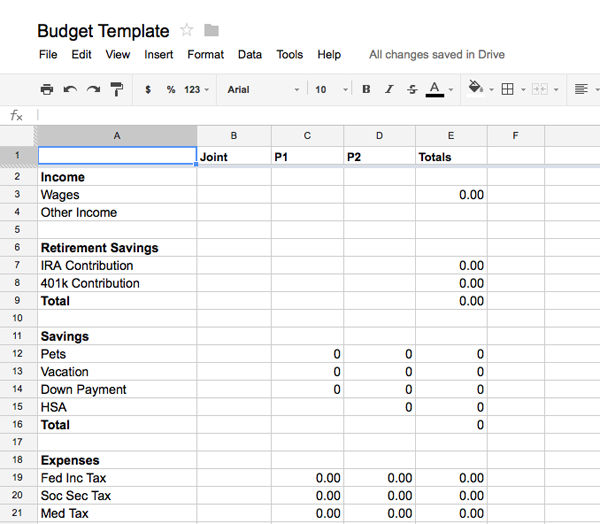
Task: Select row 16 header
Action: pos(18,424)
